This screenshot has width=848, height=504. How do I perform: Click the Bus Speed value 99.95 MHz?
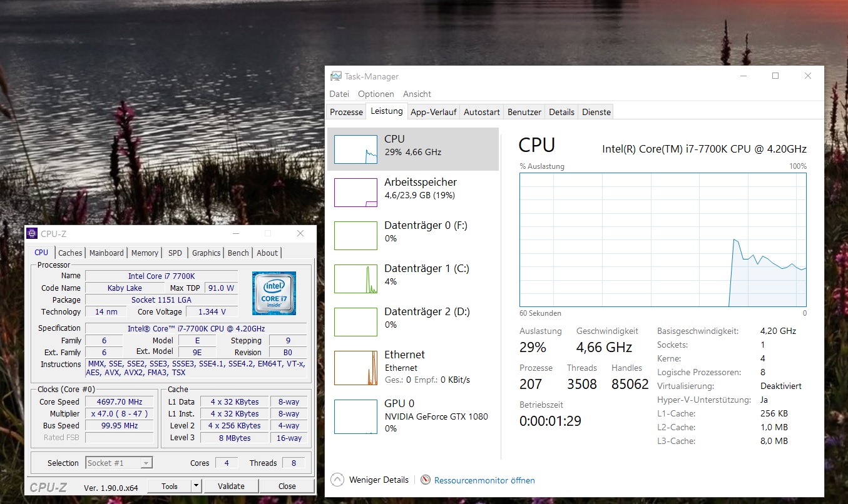click(x=120, y=425)
